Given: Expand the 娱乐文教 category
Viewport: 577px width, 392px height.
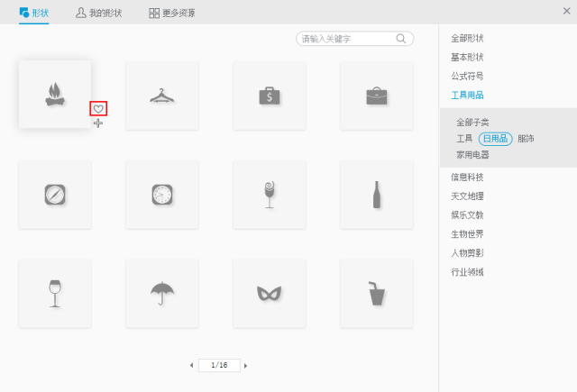Looking at the screenshot, I should (467, 215).
